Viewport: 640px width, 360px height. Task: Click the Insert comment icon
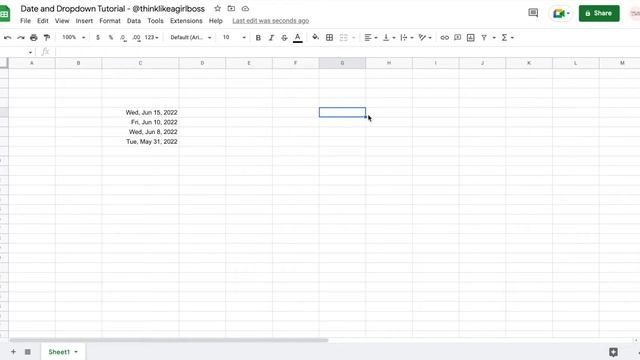click(458, 38)
